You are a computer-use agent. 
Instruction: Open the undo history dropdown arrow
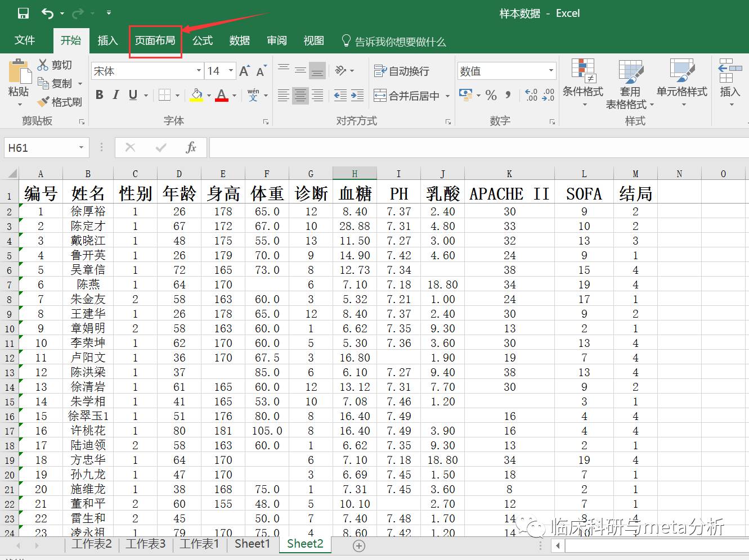click(62, 13)
